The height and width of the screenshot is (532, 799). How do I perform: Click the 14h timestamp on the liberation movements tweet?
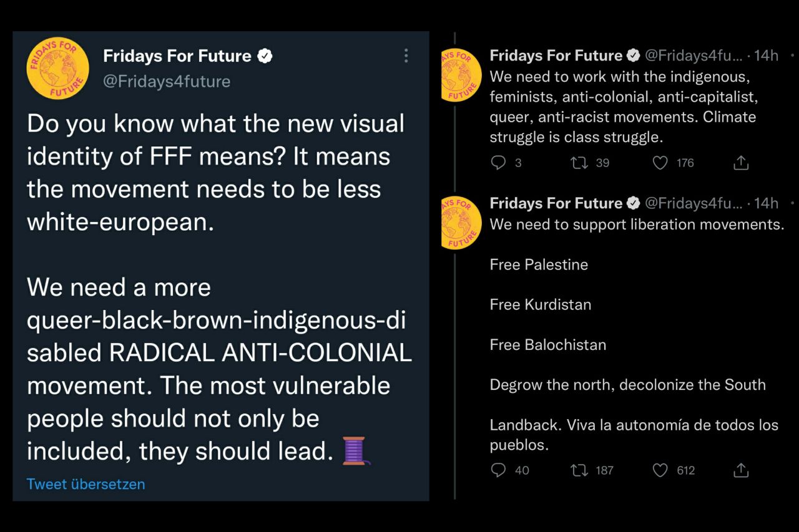coord(766,203)
